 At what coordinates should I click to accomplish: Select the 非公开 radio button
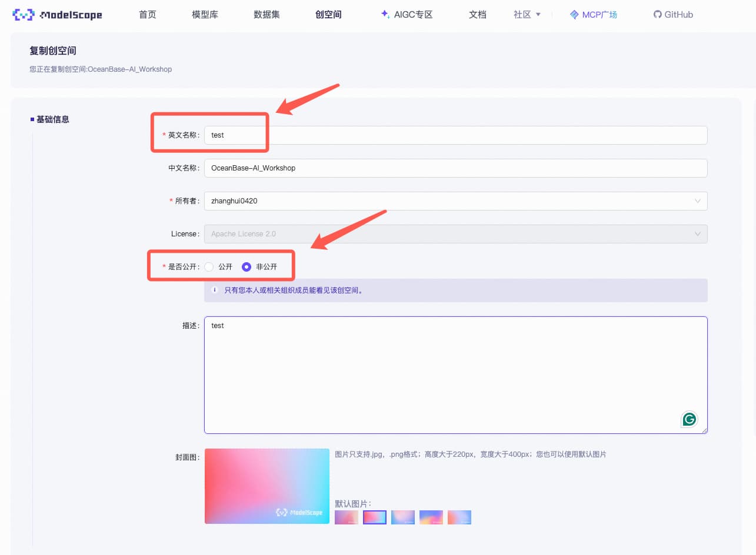(x=247, y=267)
